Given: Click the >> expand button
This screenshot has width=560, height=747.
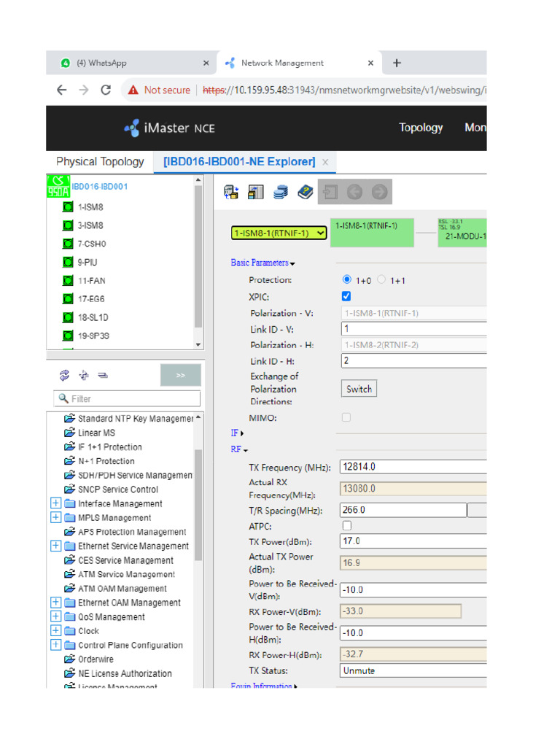Looking at the screenshot, I should [180, 376].
